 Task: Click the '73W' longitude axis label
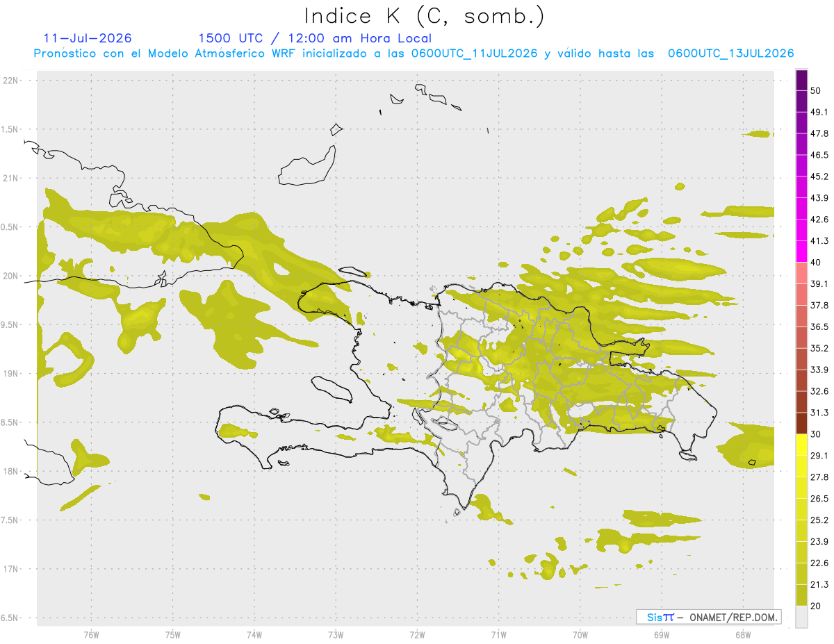point(336,635)
